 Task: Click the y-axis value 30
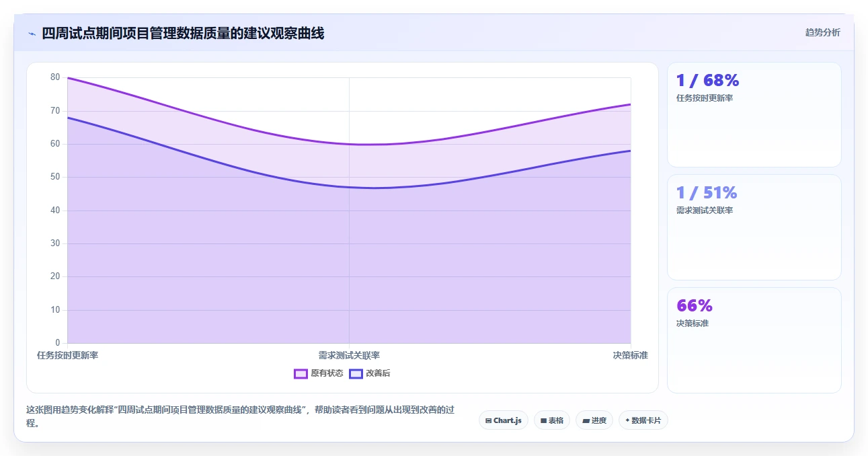(55, 243)
